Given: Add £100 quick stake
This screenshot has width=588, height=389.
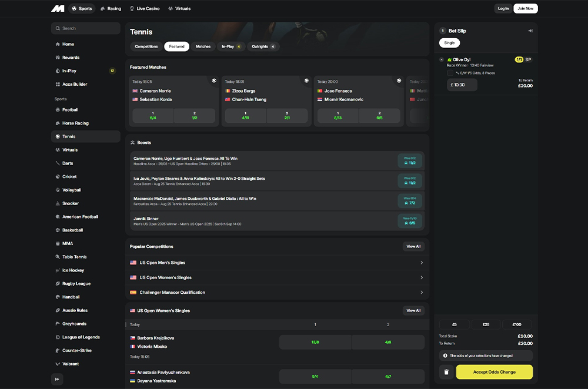Looking at the screenshot, I should (x=517, y=324).
